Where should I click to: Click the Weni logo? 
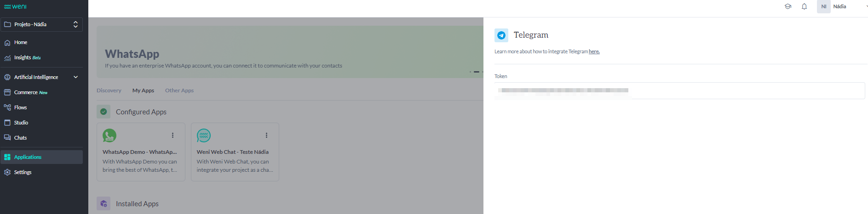15,6
